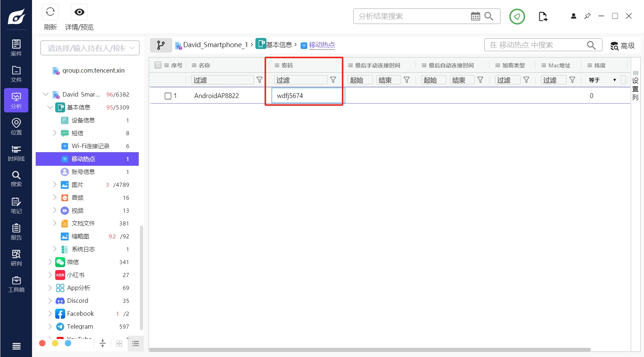Expand the 短信 tree node
Viewport: 644px width, 357px height.
(54, 133)
